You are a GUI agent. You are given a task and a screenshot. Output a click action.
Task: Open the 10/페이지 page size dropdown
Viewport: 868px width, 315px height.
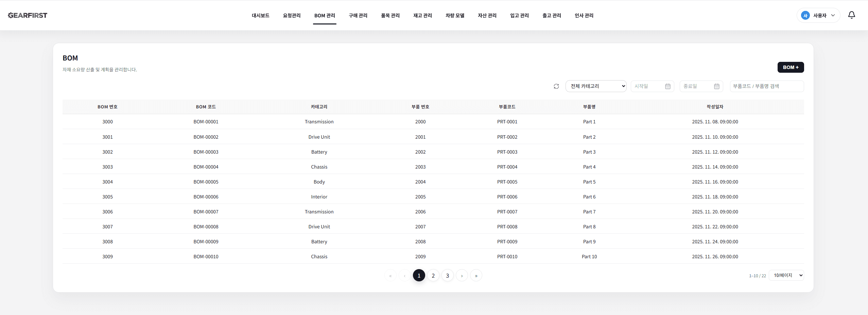point(786,275)
